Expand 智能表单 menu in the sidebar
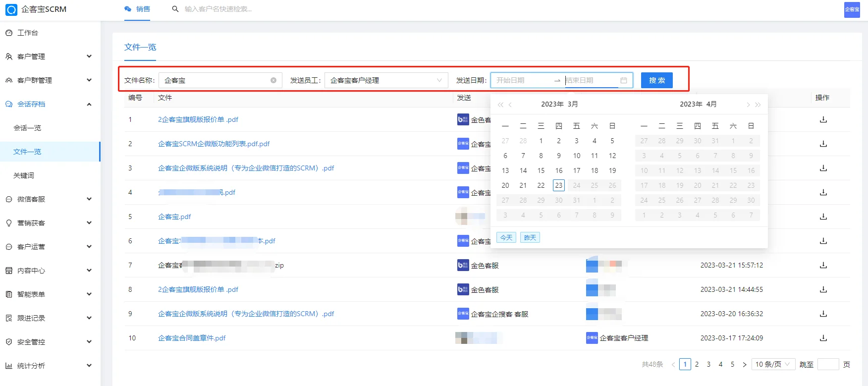Screen dimensions: 868x386 (x=50, y=294)
